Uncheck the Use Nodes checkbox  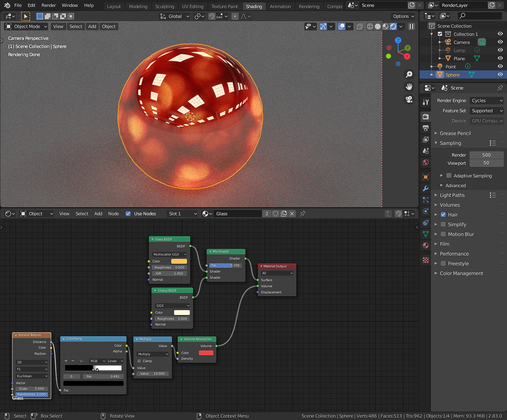128,213
